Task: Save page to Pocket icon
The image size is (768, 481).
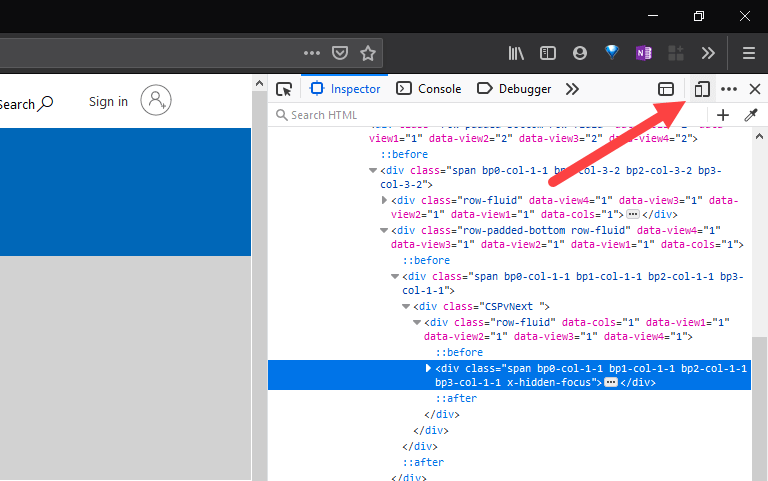Action: [340, 53]
